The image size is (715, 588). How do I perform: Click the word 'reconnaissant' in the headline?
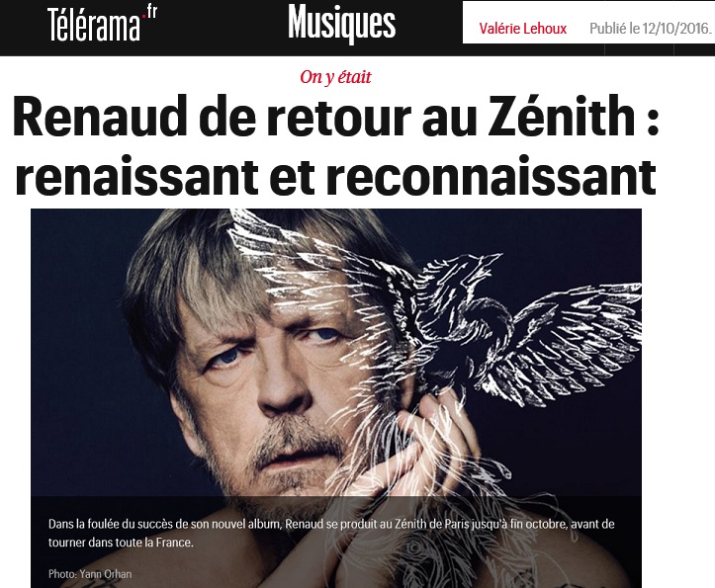pos(492,176)
